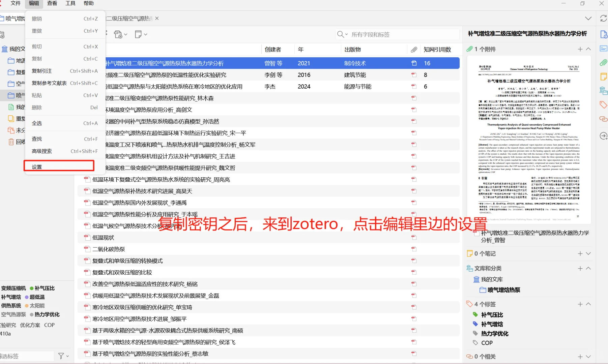Select 设置 from the Edit menu

pyautogui.click(x=38, y=166)
